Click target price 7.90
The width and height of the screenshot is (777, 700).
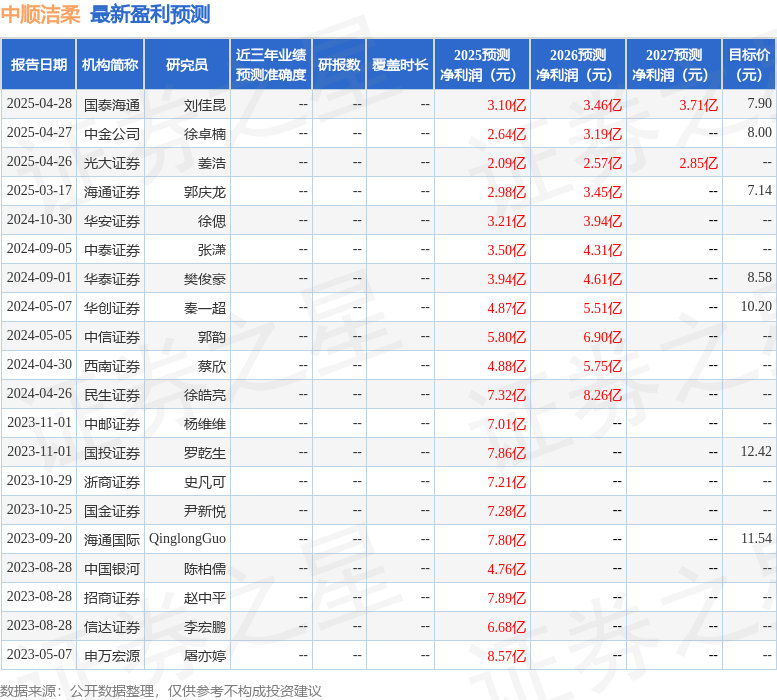(760, 104)
